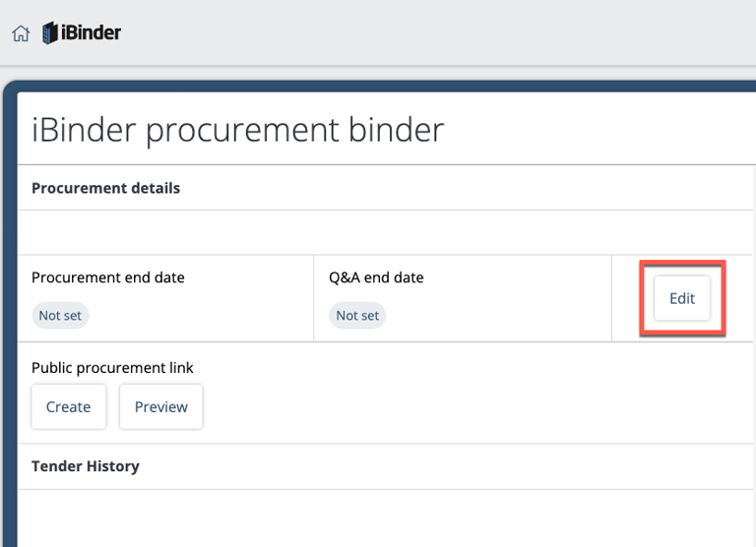Create a public procurement link
Viewport: 756px width, 547px height.
(x=68, y=407)
